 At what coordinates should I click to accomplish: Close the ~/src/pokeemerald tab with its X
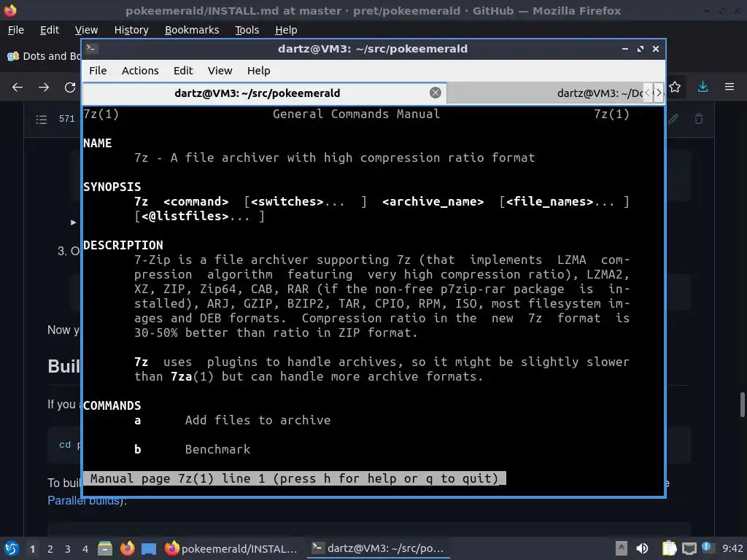click(x=435, y=93)
